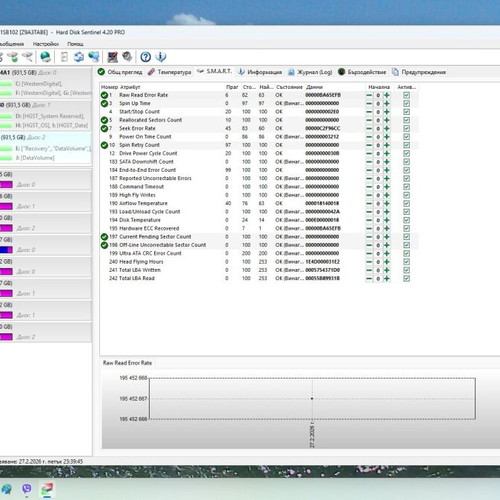Open the Настройки menu
This screenshot has width=500, height=500.
[x=46, y=44]
